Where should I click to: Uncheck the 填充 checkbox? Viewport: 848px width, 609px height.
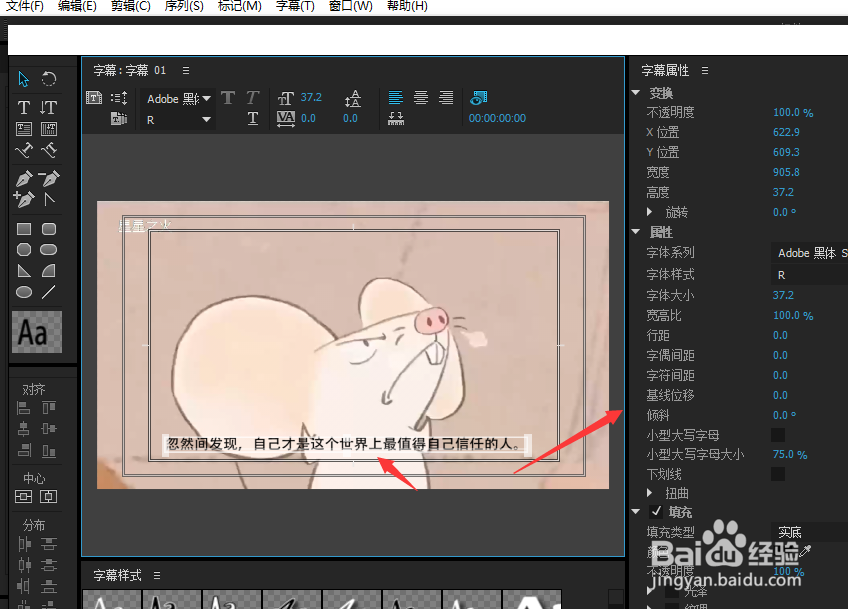656,511
